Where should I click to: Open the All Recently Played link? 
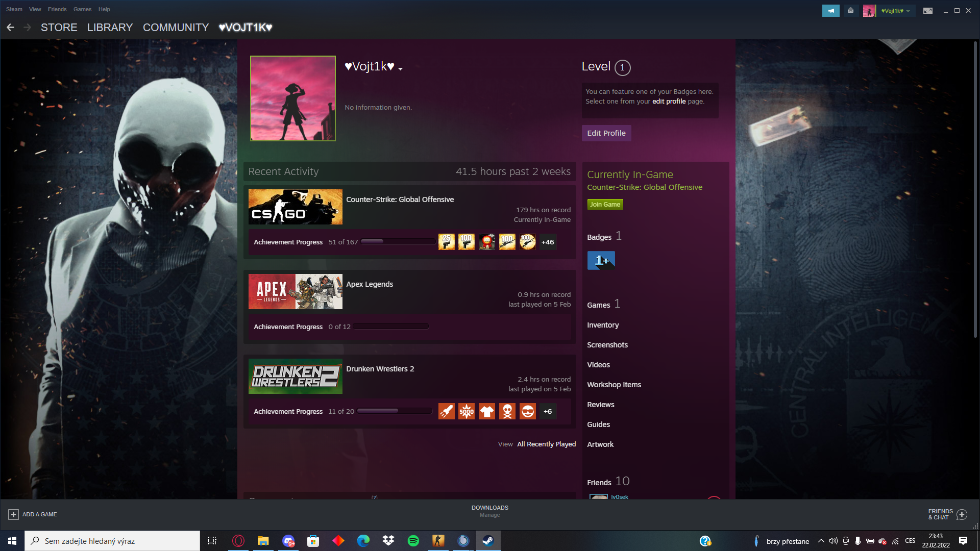[546, 444]
